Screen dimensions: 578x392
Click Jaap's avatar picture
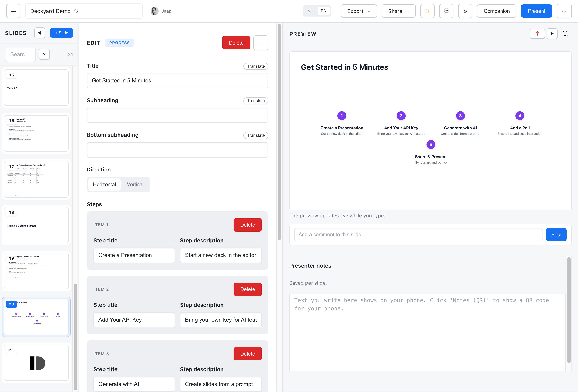point(154,11)
